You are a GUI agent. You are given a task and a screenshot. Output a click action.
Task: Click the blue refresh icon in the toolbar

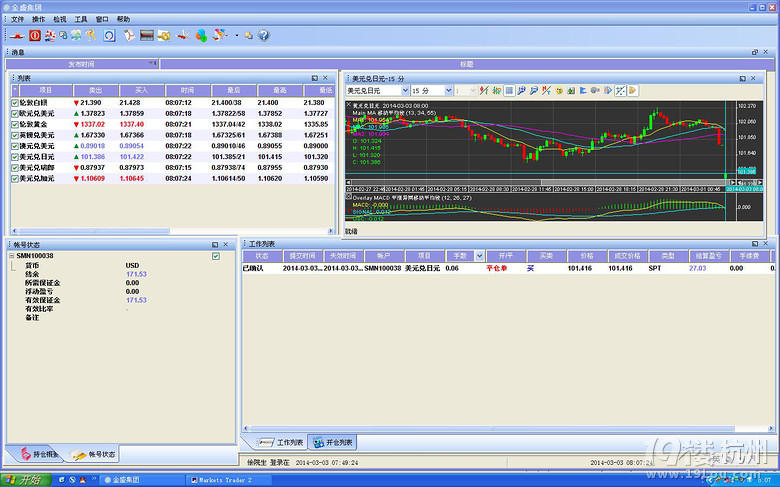click(x=109, y=35)
